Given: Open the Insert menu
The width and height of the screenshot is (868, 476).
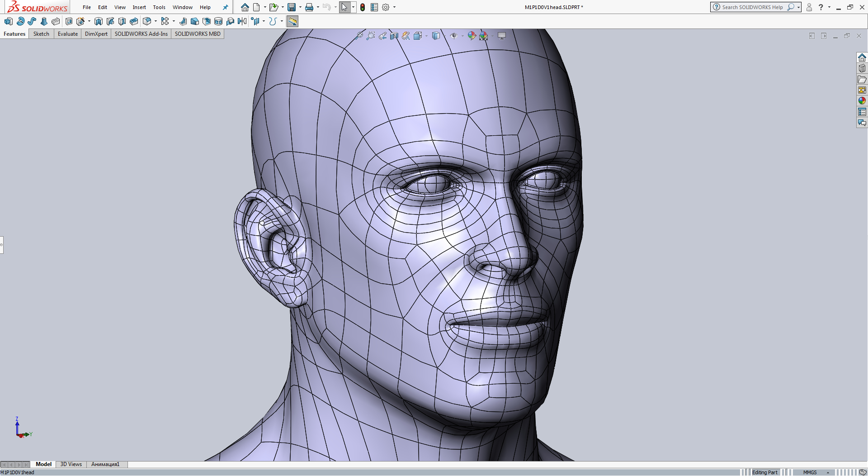Looking at the screenshot, I should [139, 7].
